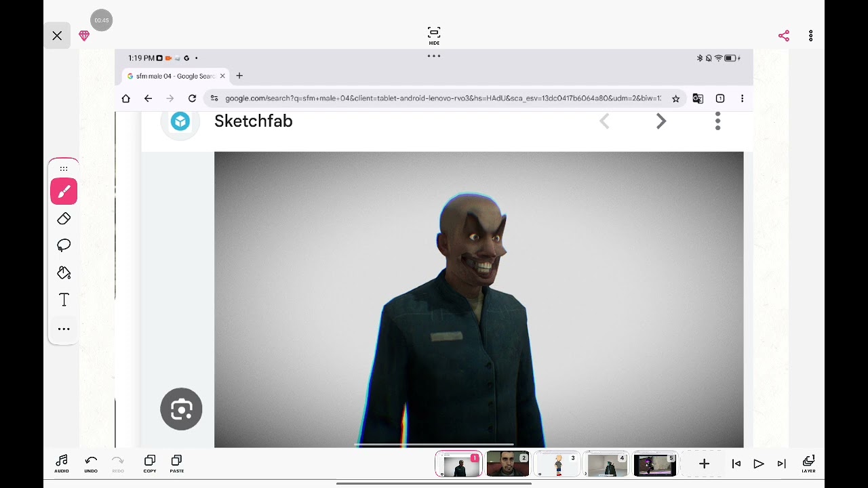Open the project overflow menu

pos(811,35)
